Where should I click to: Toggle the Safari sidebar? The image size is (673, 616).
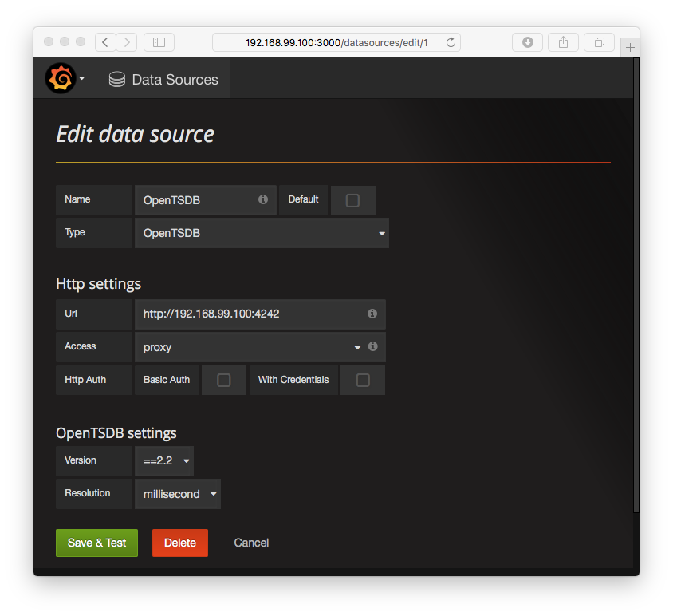[159, 42]
